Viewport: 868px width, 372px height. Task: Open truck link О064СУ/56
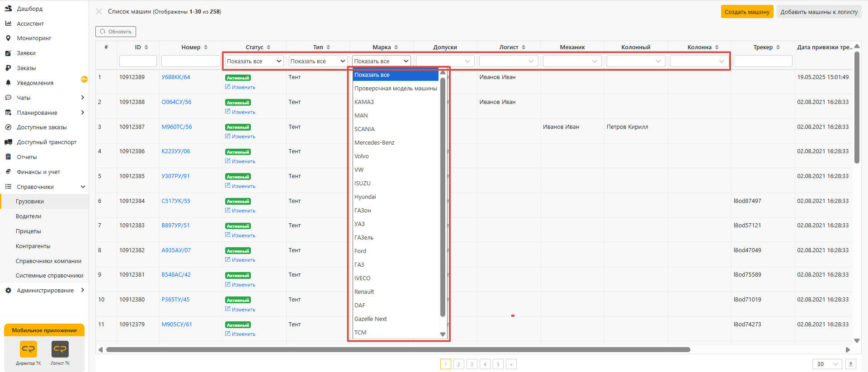[x=176, y=102]
